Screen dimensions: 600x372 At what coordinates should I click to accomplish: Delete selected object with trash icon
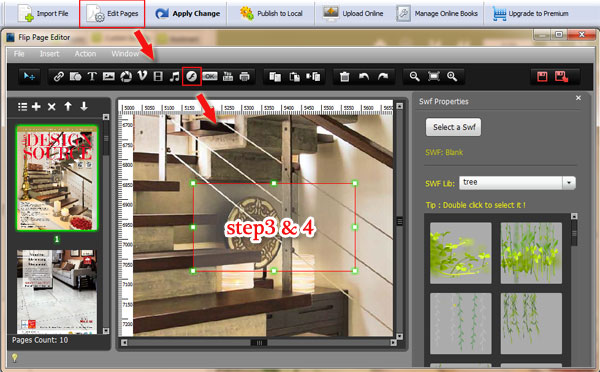(x=344, y=77)
